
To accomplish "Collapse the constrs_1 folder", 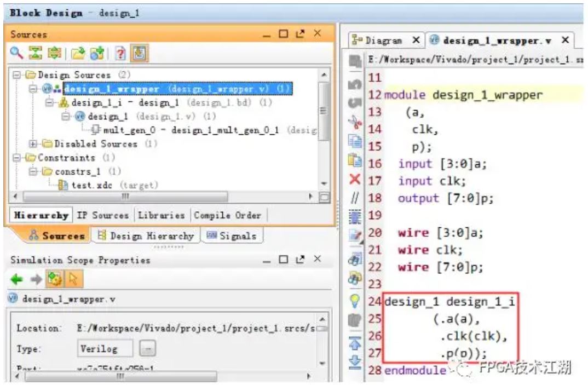I will tap(33, 171).
